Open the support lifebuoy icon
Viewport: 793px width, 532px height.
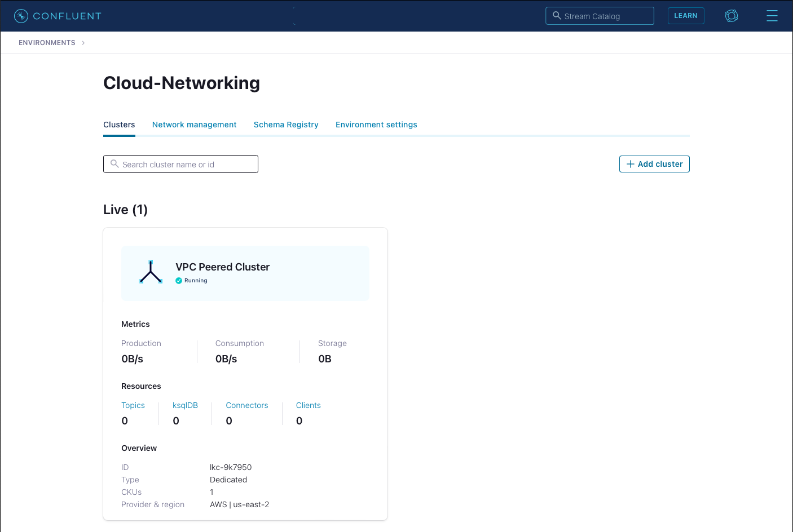click(732, 16)
